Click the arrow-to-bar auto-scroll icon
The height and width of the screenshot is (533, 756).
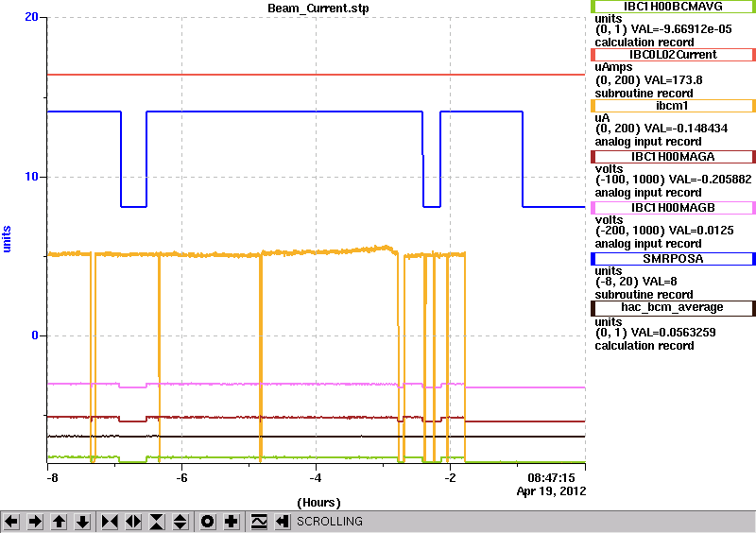[x=283, y=522]
